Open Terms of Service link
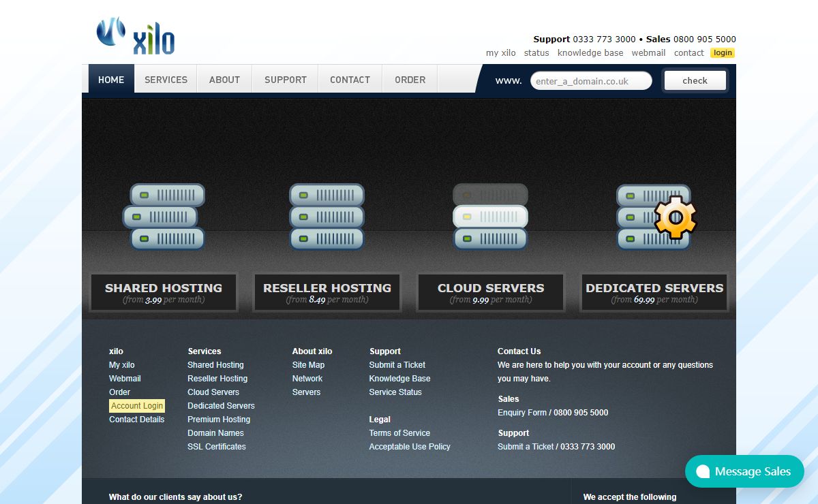 (399, 433)
